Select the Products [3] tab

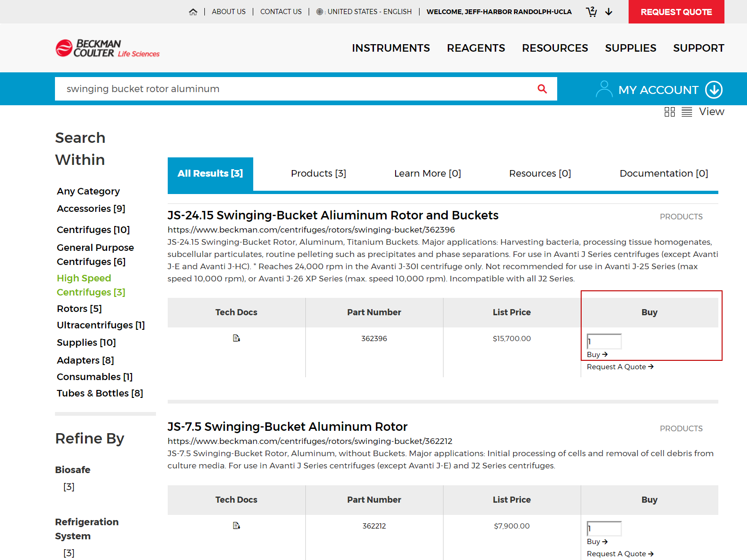coord(319,173)
